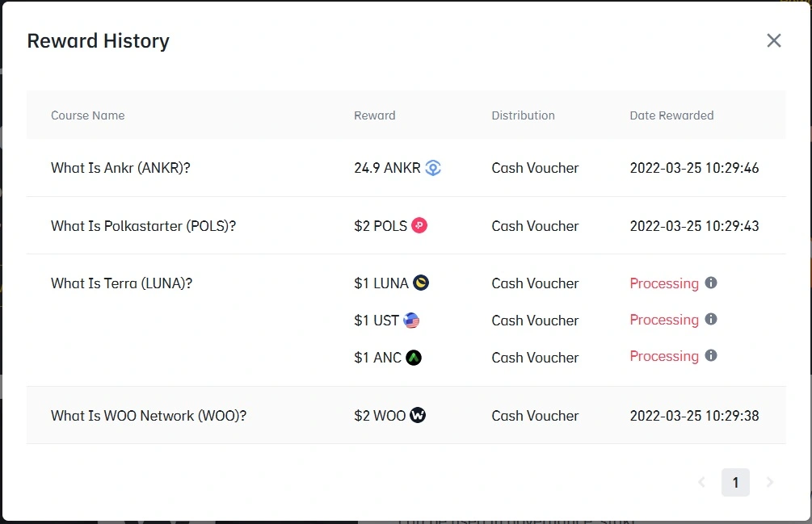This screenshot has height=524, width=812.
Task: Open the What Is Ankr (ANKR)? course
Action: tap(120, 168)
